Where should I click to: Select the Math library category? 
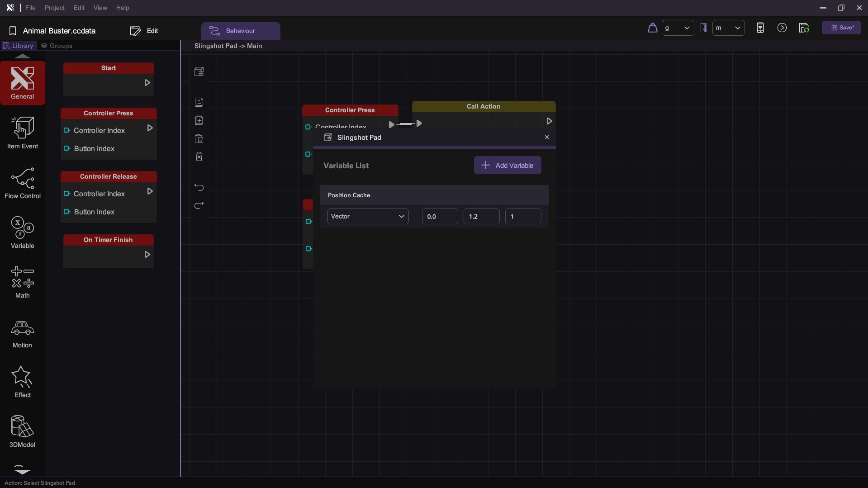(22, 282)
